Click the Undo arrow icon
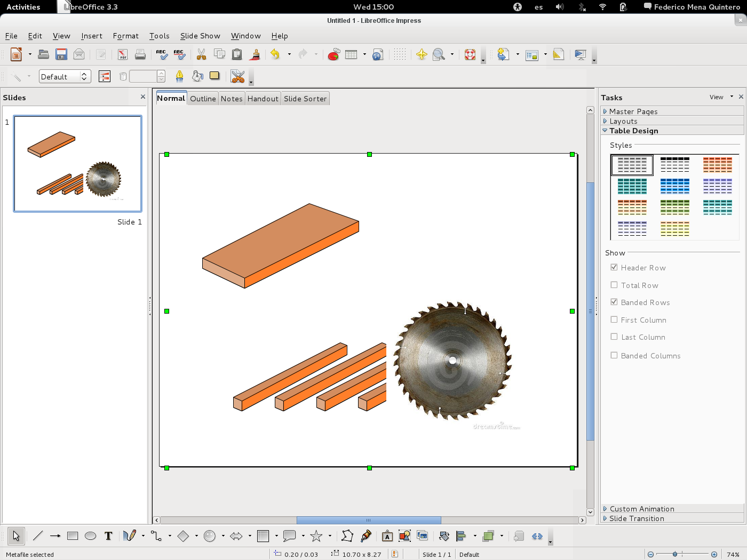This screenshot has width=747, height=560. point(275,54)
